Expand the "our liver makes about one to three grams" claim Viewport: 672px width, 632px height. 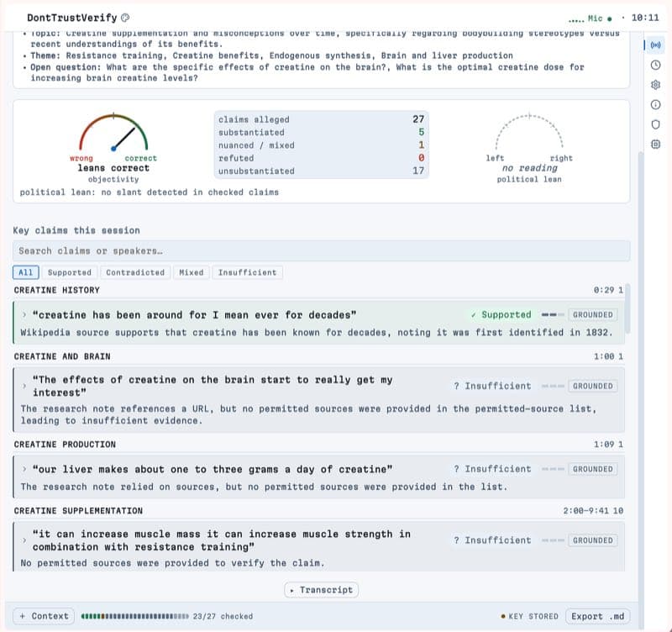click(24, 469)
